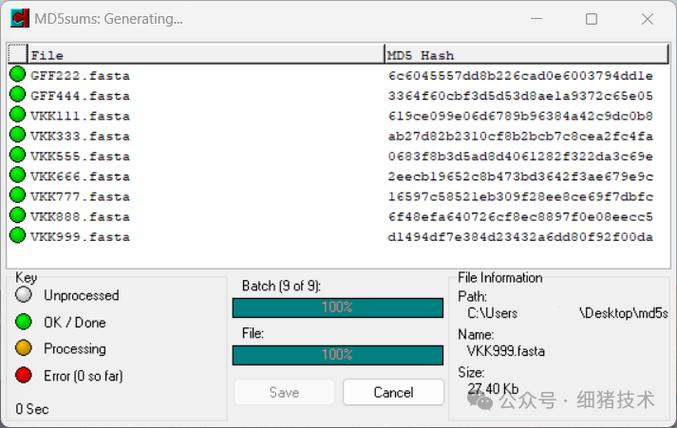The image size is (677, 428).
Task: Select green status icon for GFF222.fasta
Action: pos(18,74)
